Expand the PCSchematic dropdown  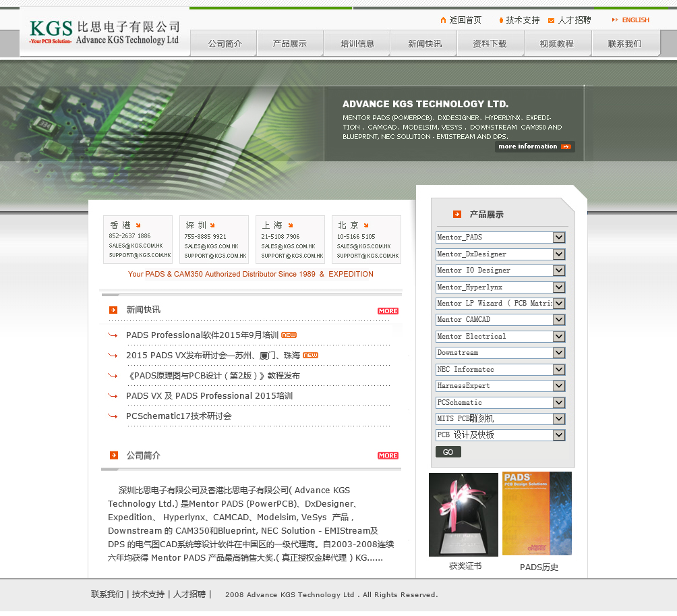[x=500, y=403]
